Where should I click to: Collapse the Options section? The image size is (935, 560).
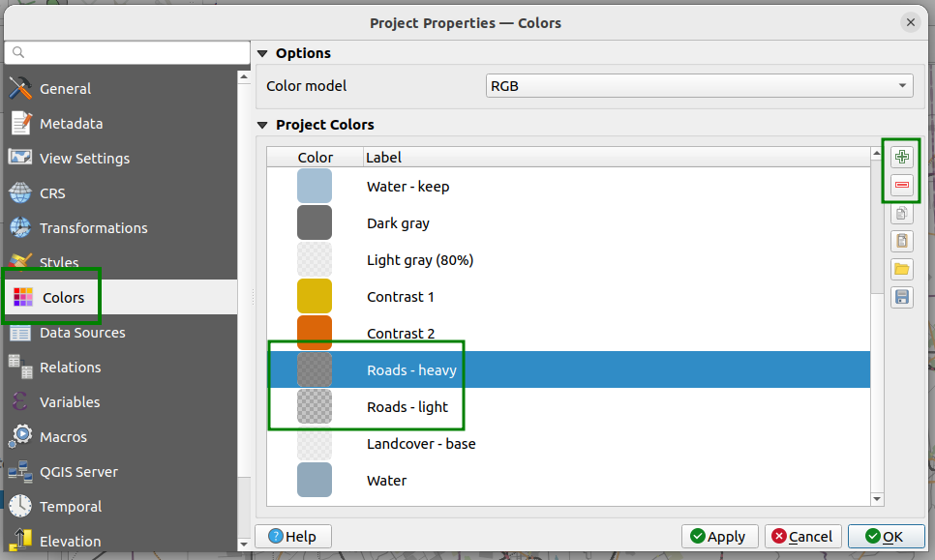(262, 53)
